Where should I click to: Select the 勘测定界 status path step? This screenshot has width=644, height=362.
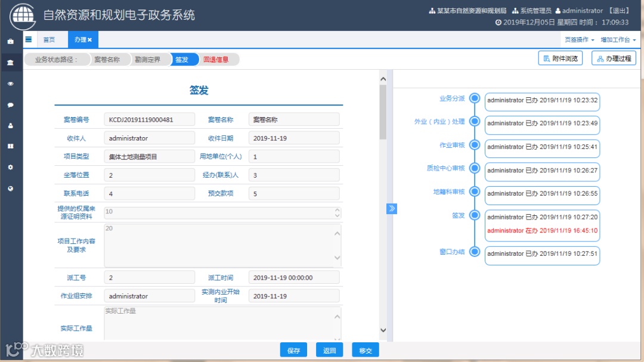148,60
